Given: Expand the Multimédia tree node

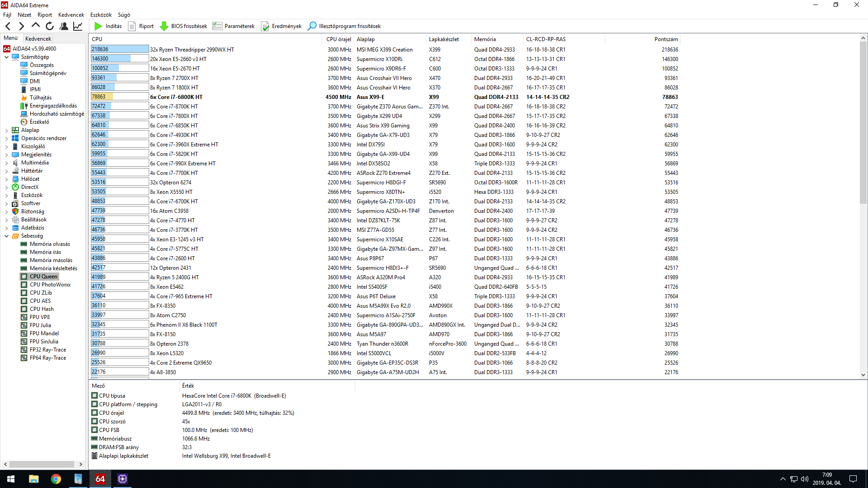Looking at the screenshot, I should pos(6,163).
